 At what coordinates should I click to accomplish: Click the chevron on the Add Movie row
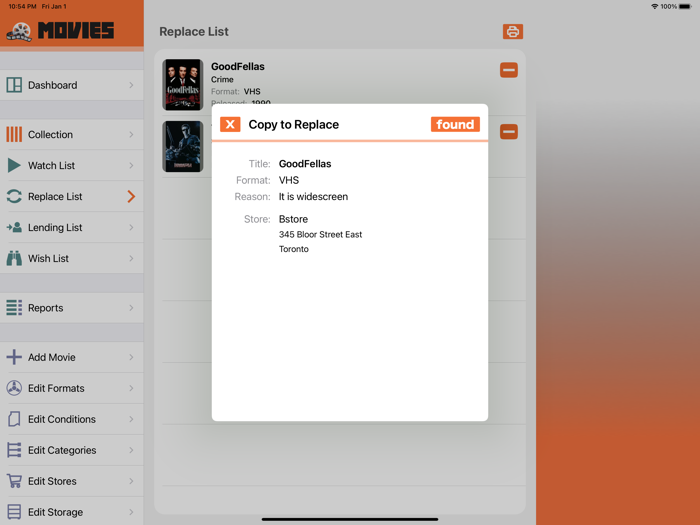point(131,357)
